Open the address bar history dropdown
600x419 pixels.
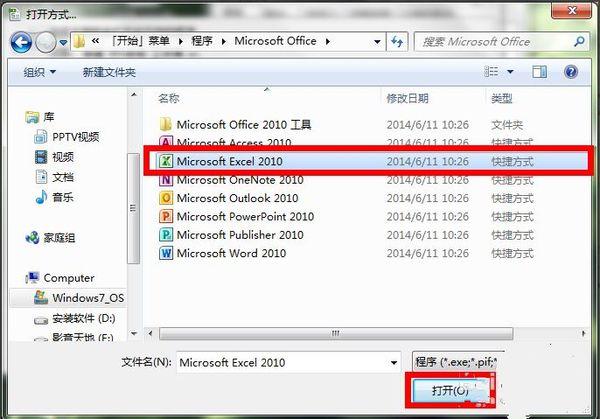pyautogui.click(x=377, y=41)
